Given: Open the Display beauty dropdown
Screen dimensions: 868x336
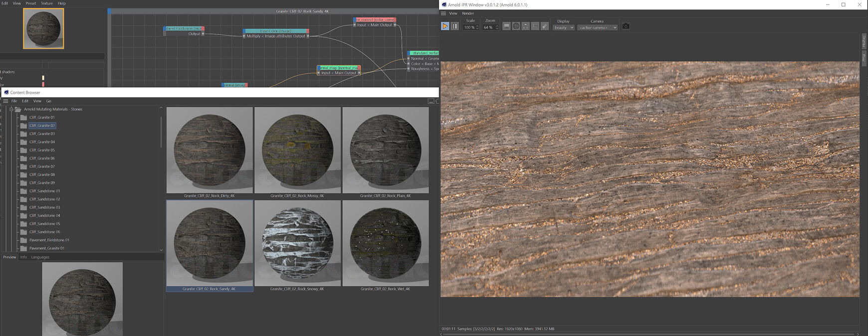Looking at the screenshot, I should point(563,27).
